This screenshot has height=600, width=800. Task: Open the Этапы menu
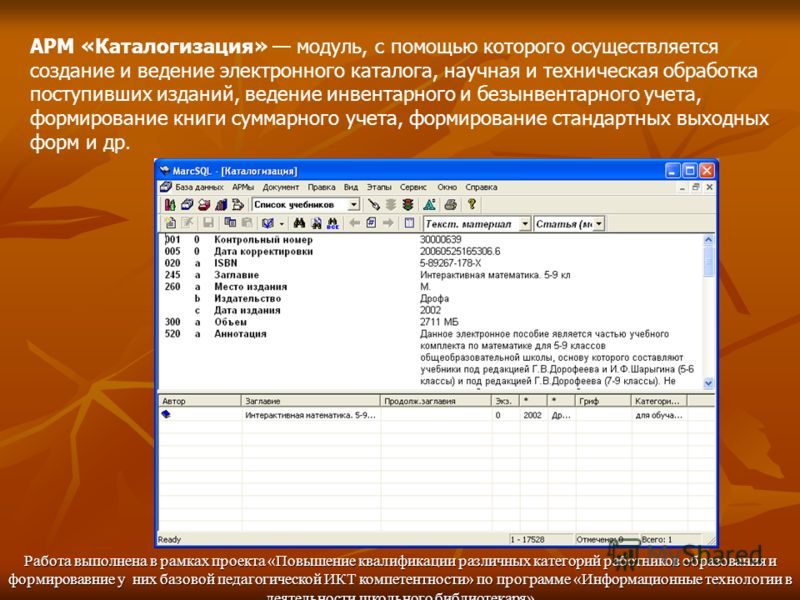tap(379, 187)
